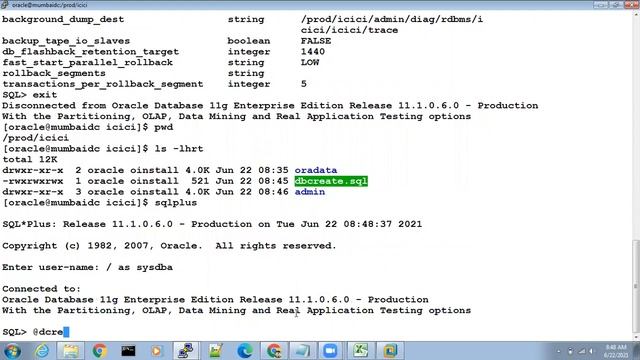Click the FALSE value of backup_tape_io_slaves
This screenshot has width=640, height=360.
point(316,41)
